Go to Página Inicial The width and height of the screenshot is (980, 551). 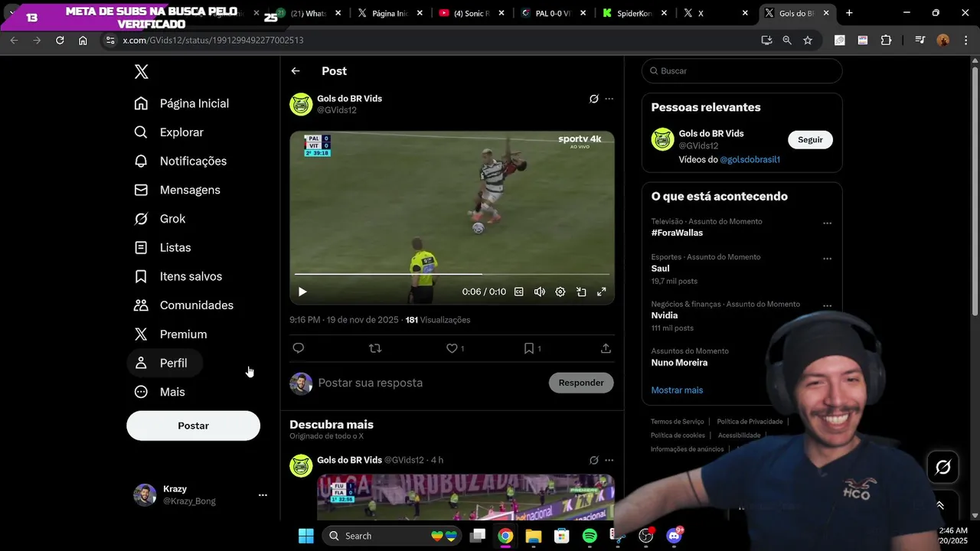pos(182,103)
